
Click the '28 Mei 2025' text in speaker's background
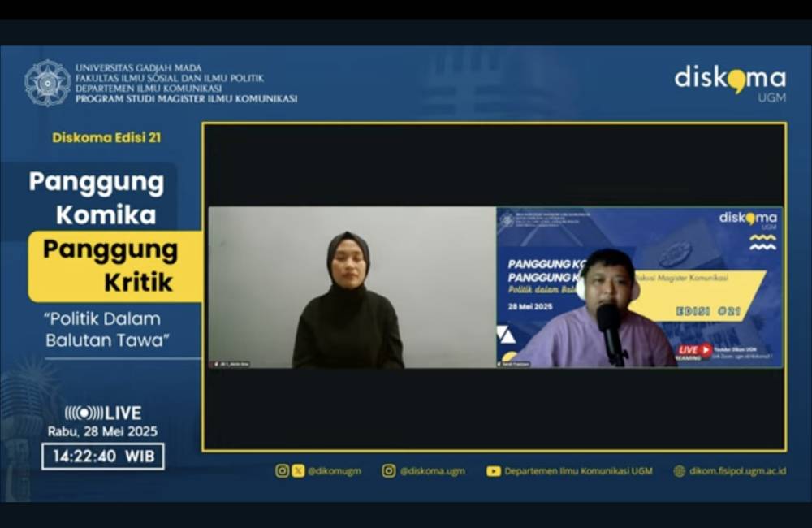pos(530,307)
